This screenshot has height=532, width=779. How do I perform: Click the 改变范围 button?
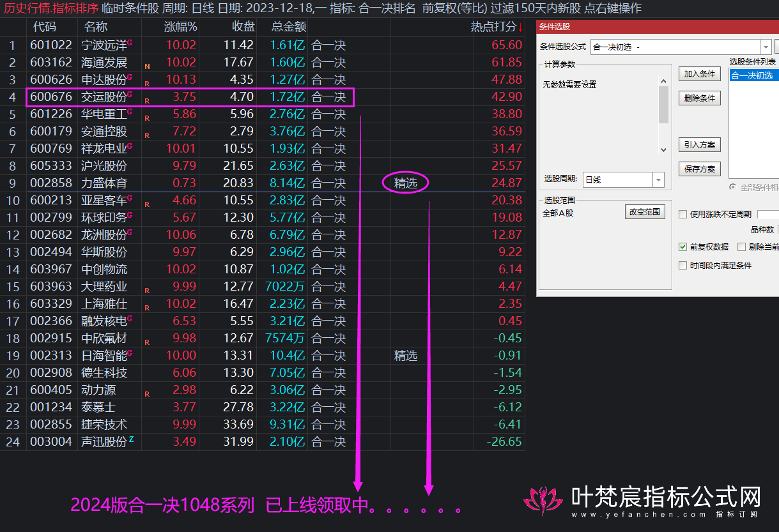pyautogui.click(x=644, y=212)
